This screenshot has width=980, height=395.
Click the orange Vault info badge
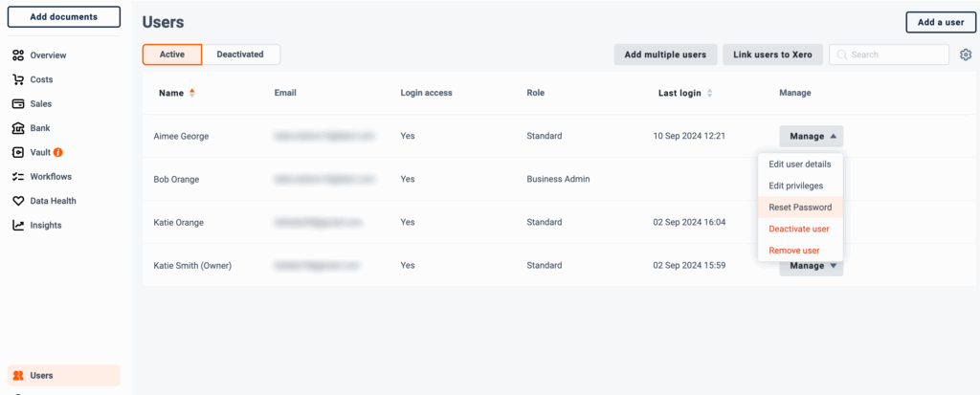[x=58, y=152]
